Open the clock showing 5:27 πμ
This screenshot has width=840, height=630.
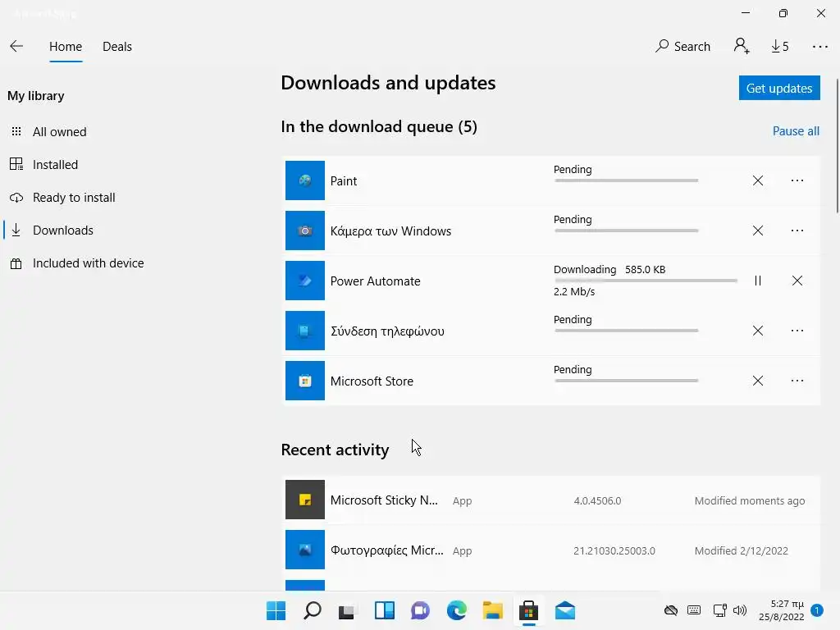click(781, 610)
